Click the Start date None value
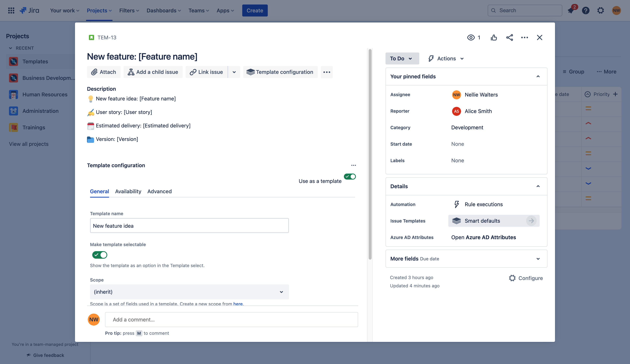The height and width of the screenshot is (364, 630). coord(457,144)
